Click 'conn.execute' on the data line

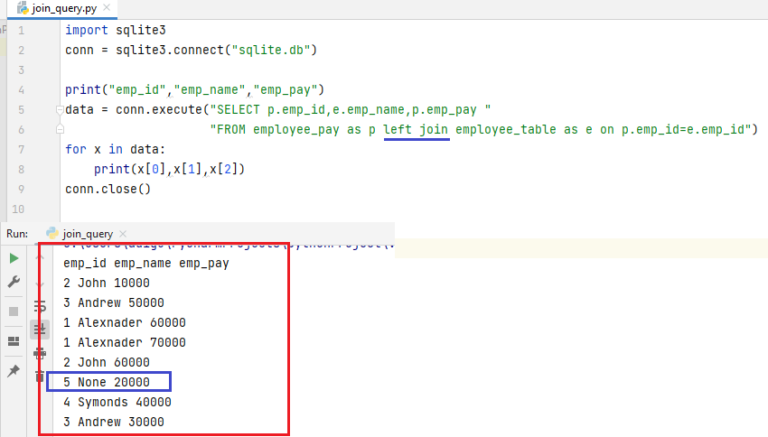point(159,109)
